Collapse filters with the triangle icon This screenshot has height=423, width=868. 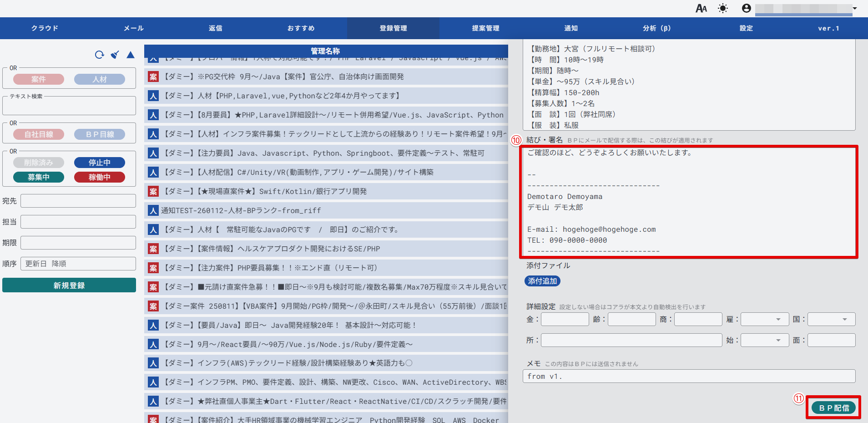click(131, 55)
